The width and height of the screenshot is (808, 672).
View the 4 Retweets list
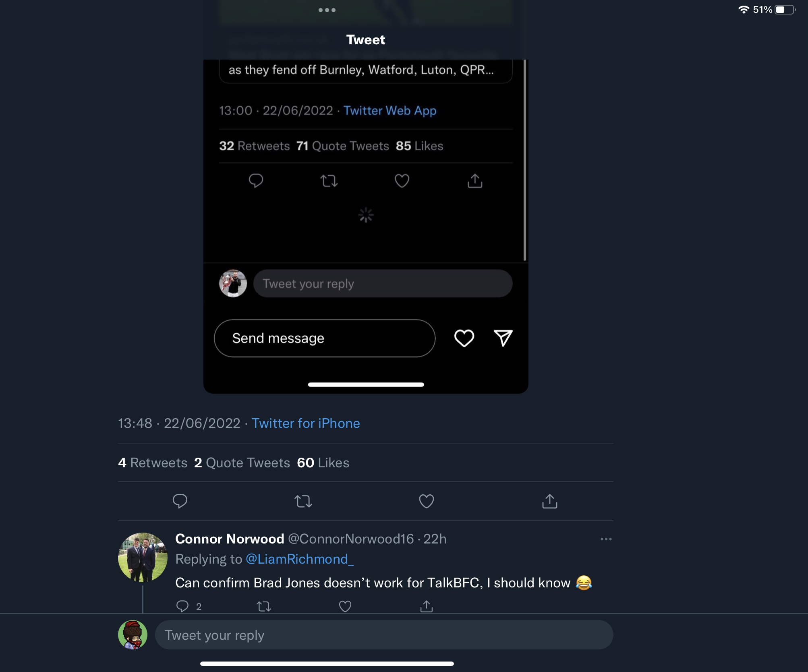153,463
